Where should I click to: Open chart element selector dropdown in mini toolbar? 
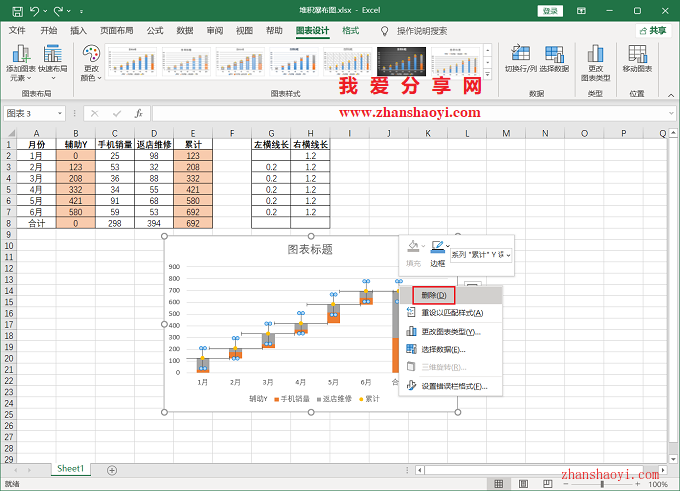click(x=508, y=255)
